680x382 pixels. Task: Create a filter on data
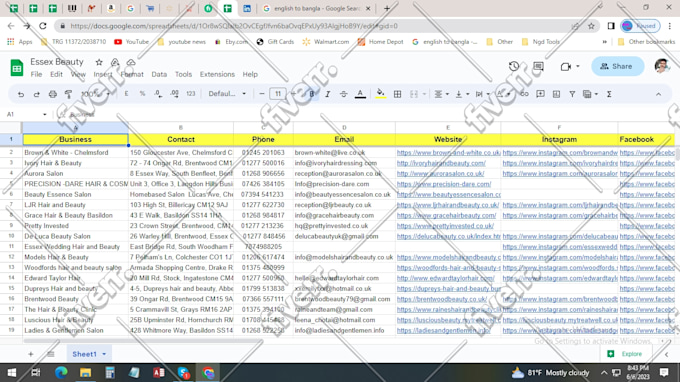pyautogui.click(x=572, y=94)
